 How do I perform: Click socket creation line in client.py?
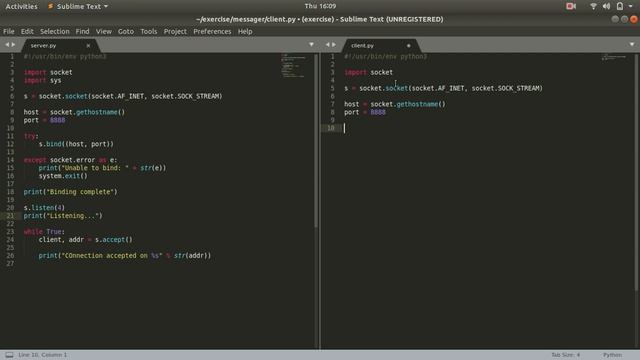click(x=443, y=88)
